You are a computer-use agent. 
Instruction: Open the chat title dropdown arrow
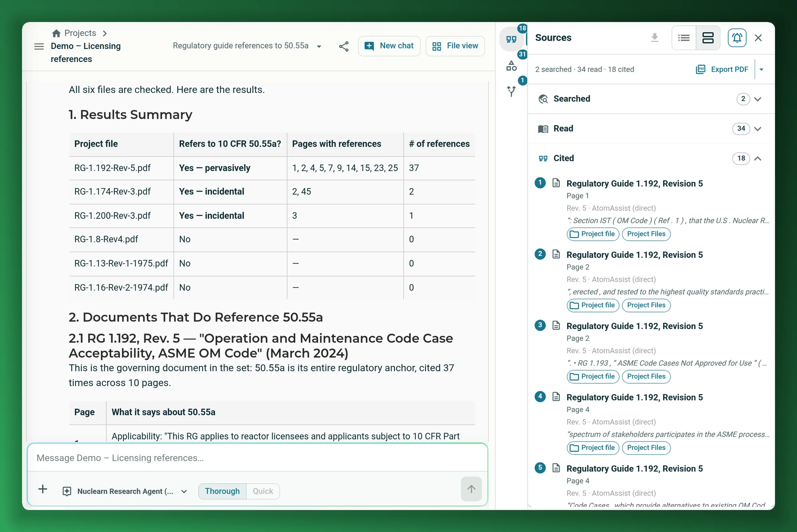tap(319, 47)
